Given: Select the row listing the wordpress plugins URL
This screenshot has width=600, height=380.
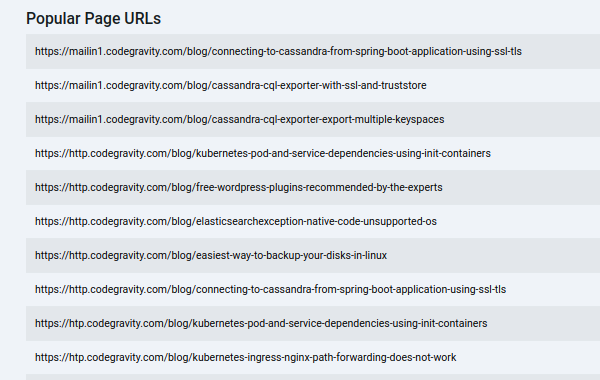Looking at the screenshot, I should coord(313,188).
